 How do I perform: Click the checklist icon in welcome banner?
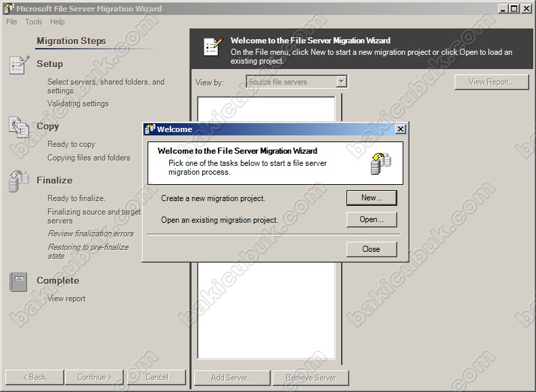point(214,47)
